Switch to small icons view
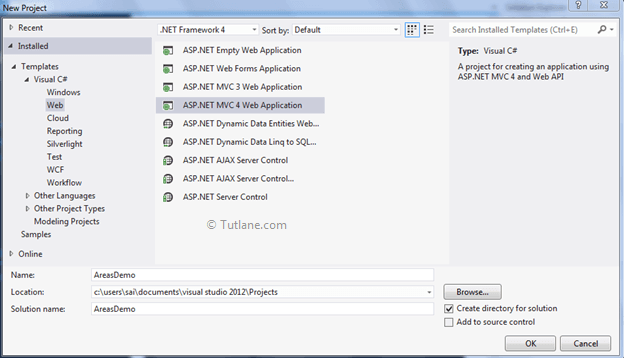Screen dimensions: 624x361 tap(412, 30)
